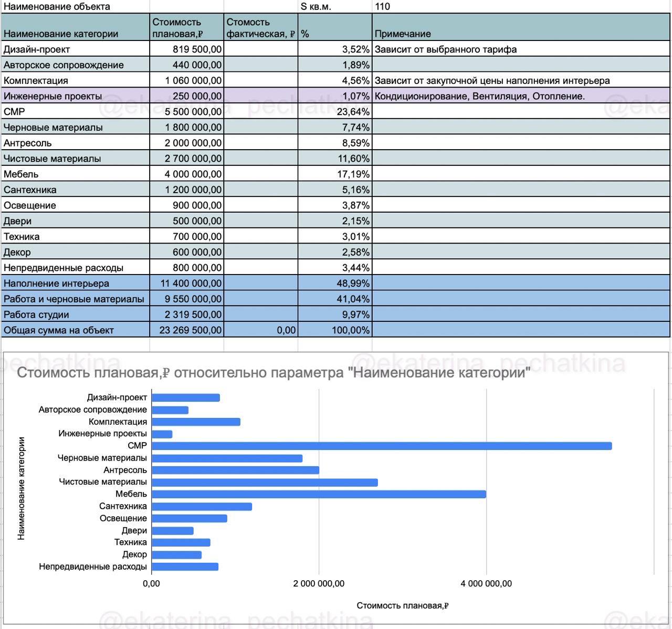The height and width of the screenshot is (629, 672).
Task: Click the planned cost cell '700 000,00'
Action: click(187, 236)
